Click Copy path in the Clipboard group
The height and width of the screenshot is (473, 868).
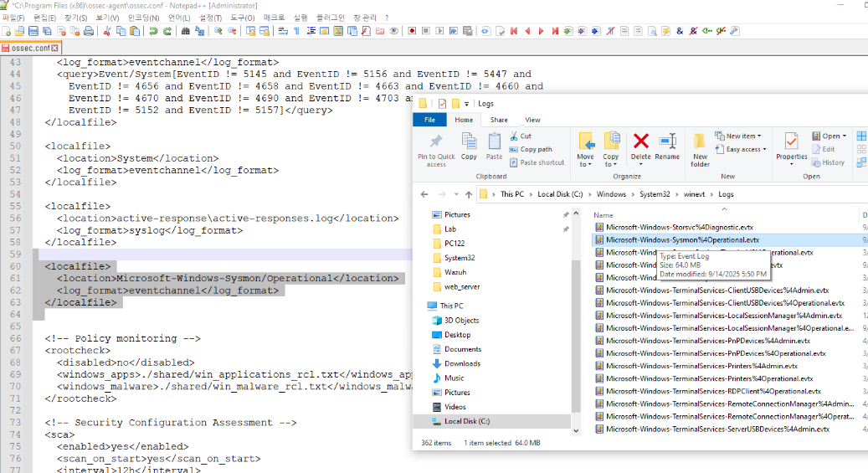coord(531,149)
